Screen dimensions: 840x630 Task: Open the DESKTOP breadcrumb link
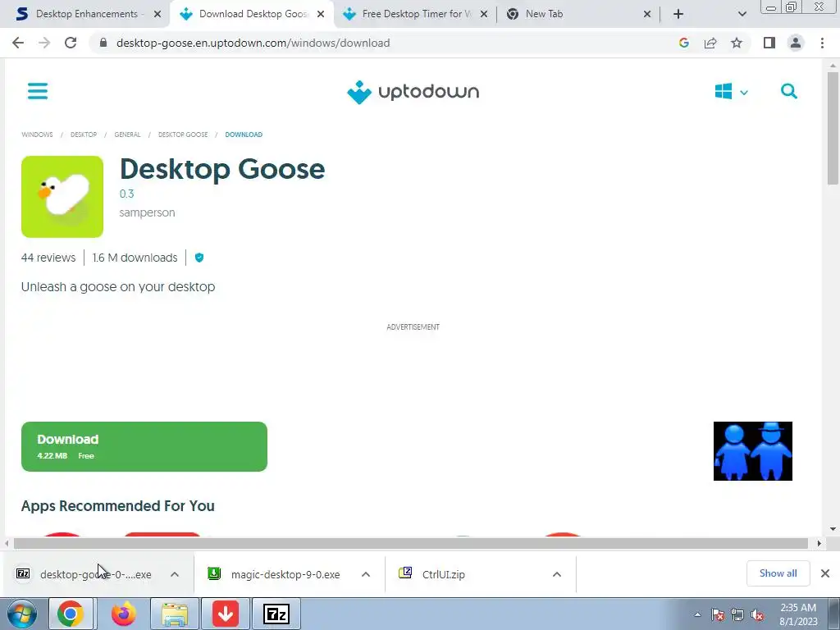click(84, 135)
